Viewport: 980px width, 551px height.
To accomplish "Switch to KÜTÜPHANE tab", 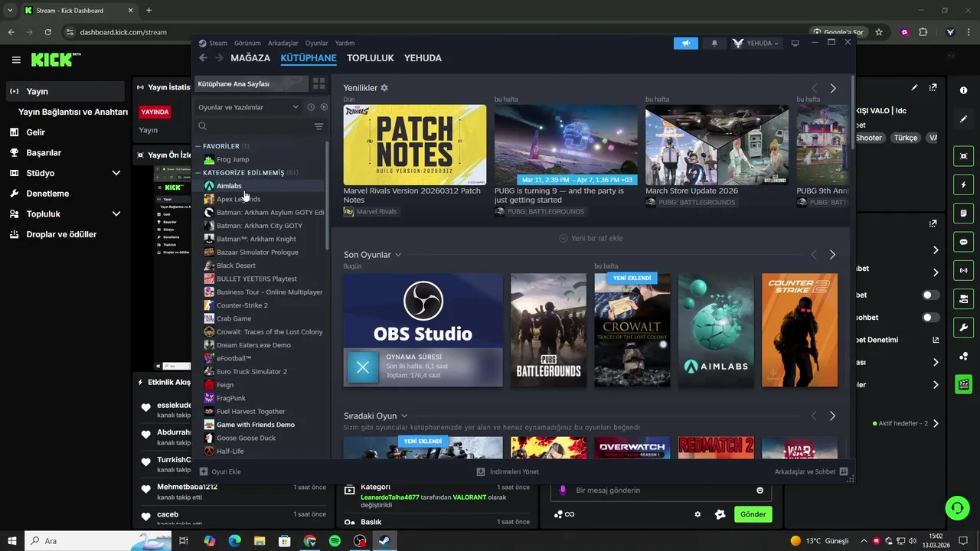I will (x=309, y=58).
